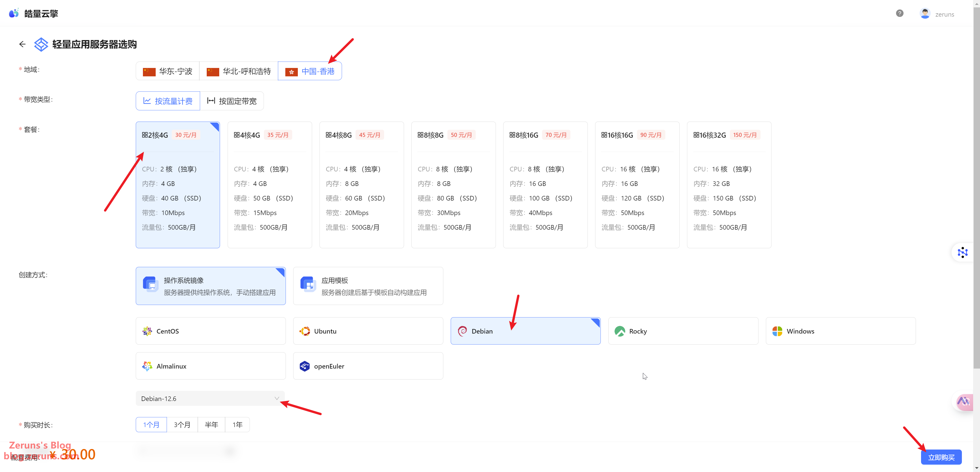Click the back arrow icon

pos(22,44)
